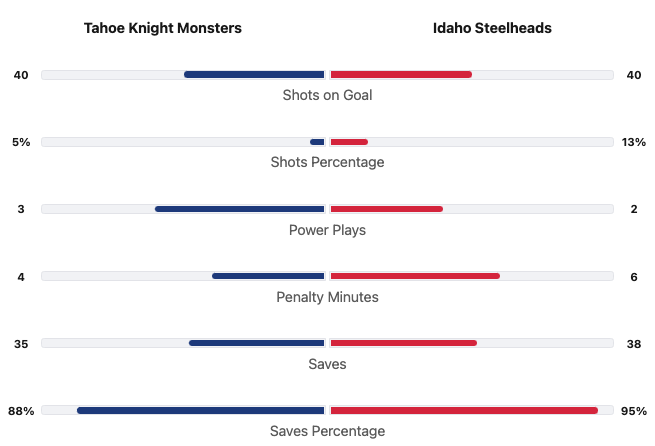
Task: Click the Saves Percentage label
Action: coord(327,431)
